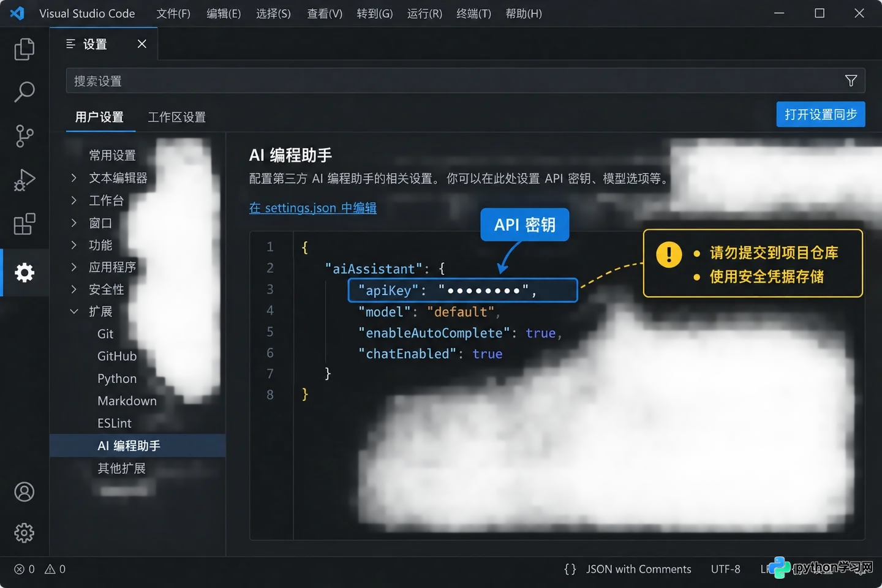Collapse the 扩展 settings group

(74, 311)
